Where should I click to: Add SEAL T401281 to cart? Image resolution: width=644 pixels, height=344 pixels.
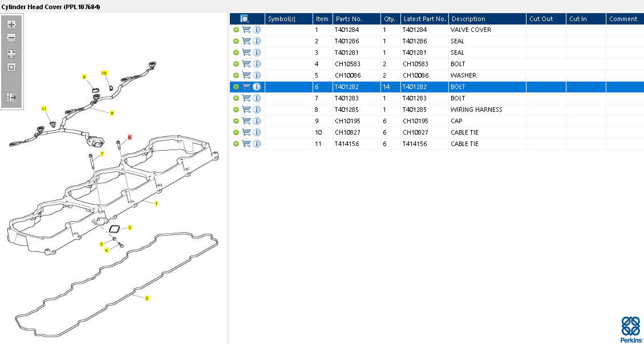click(x=246, y=52)
